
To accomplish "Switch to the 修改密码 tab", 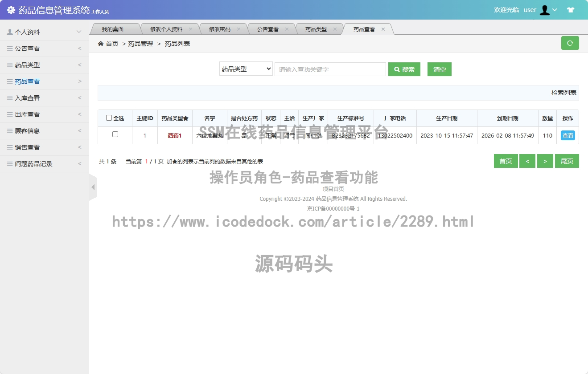I will click(x=220, y=29).
